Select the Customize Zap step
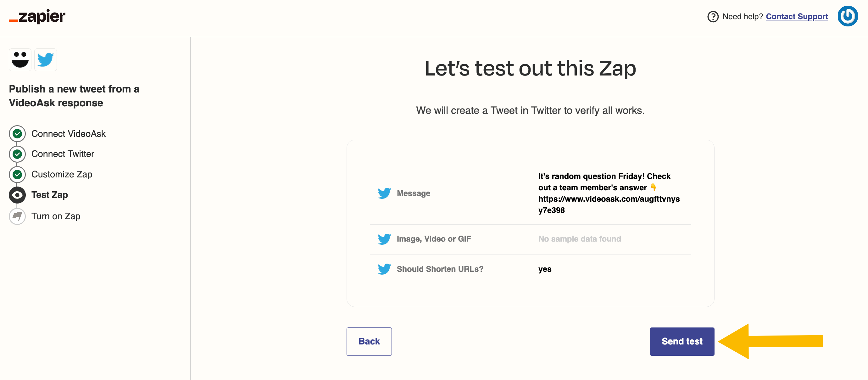 pos(62,174)
